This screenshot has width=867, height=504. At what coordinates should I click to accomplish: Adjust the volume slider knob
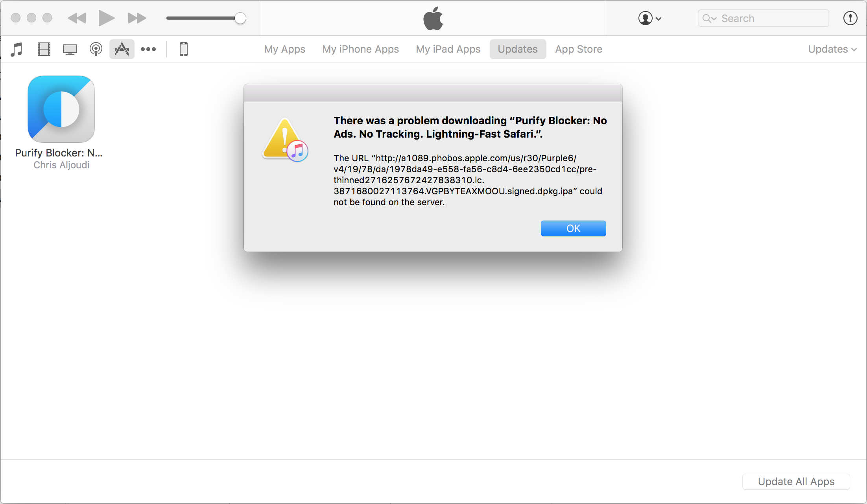click(x=240, y=18)
